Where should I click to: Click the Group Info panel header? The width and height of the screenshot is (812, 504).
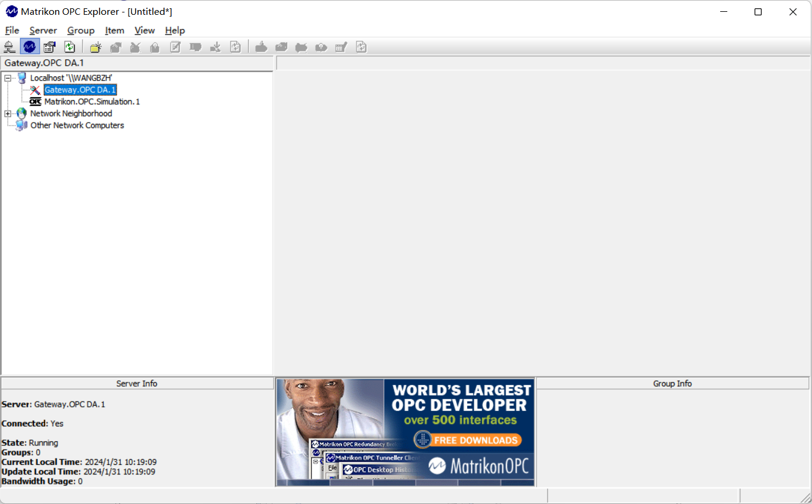pyautogui.click(x=672, y=384)
